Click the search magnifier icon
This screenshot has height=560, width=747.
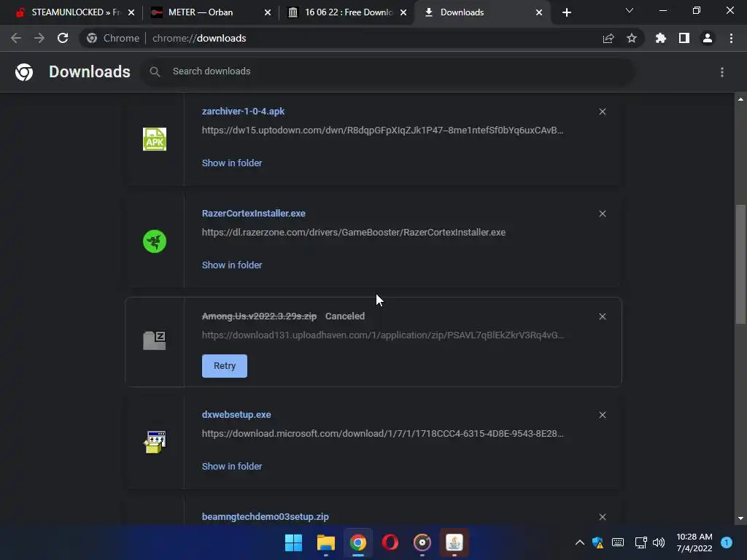click(155, 71)
